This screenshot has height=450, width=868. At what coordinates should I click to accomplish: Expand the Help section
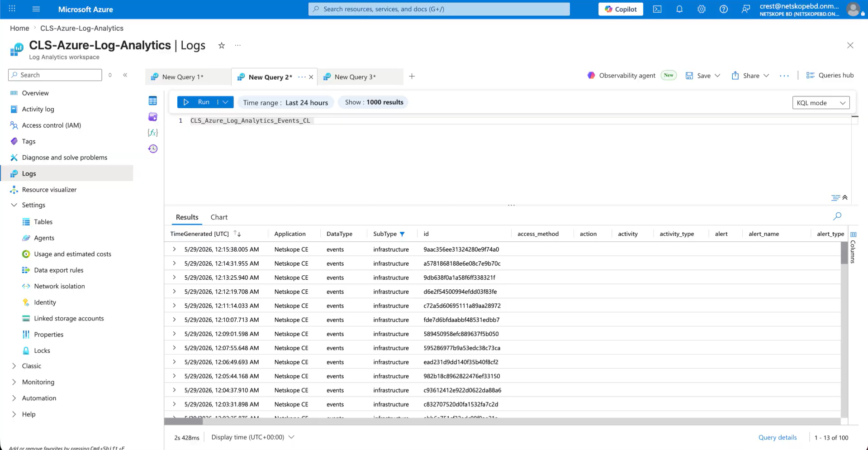[14, 414]
